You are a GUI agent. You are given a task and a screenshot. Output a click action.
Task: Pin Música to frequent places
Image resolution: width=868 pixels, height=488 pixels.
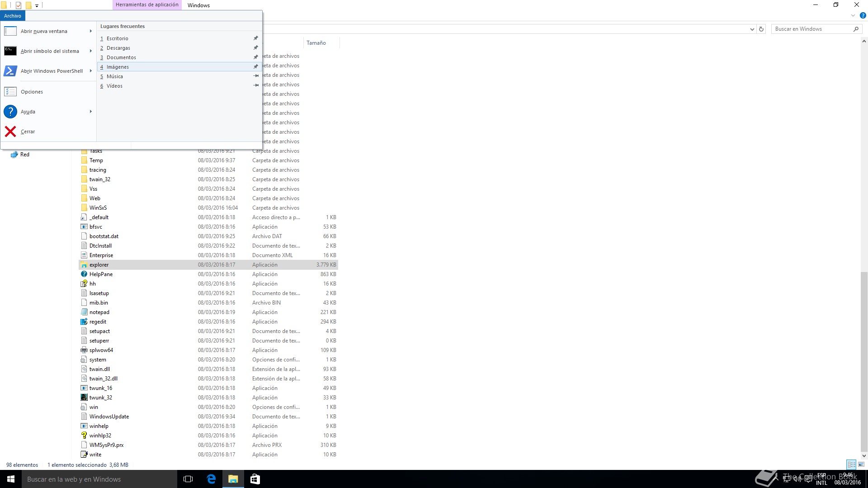tap(256, 76)
